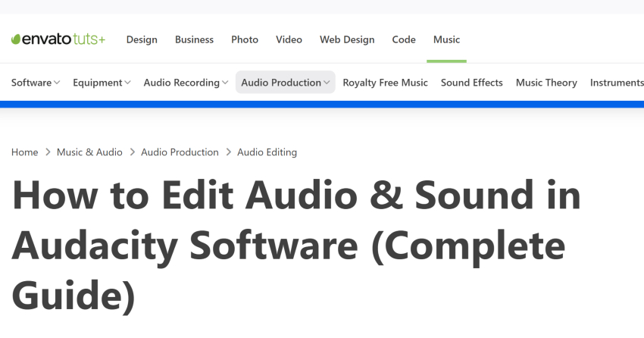
Task: Open the Code category
Action: [x=404, y=39]
